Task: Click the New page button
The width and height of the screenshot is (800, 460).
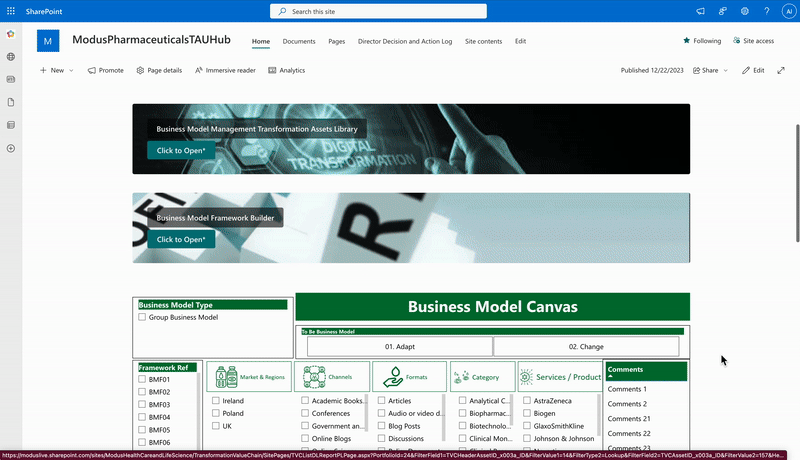Action: (x=52, y=70)
